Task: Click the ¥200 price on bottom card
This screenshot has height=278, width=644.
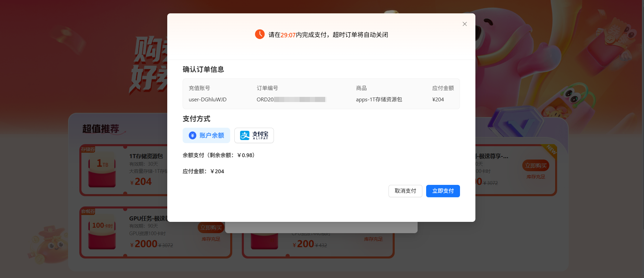Action: click(x=305, y=244)
